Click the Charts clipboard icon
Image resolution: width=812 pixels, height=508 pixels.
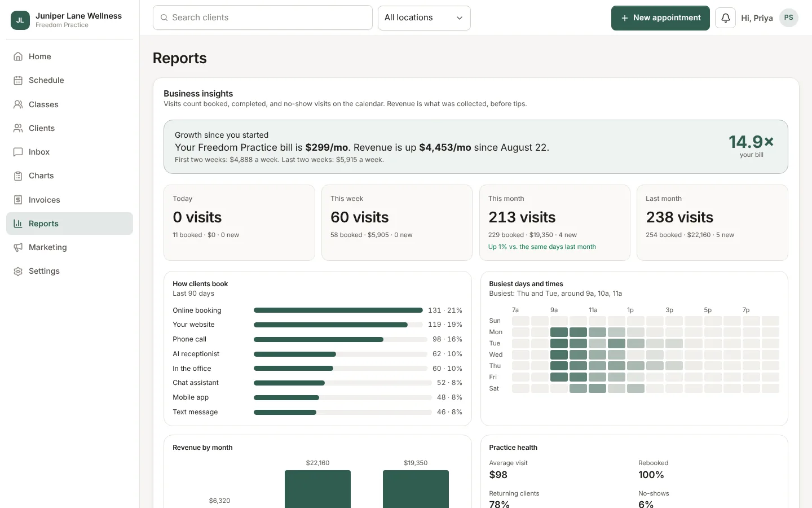pyautogui.click(x=18, y=176)
